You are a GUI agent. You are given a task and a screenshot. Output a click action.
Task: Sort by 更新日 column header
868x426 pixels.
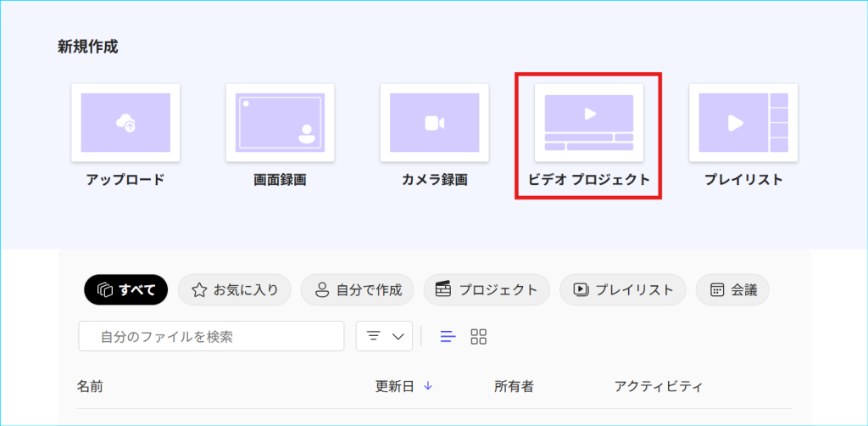coord(395,387)
